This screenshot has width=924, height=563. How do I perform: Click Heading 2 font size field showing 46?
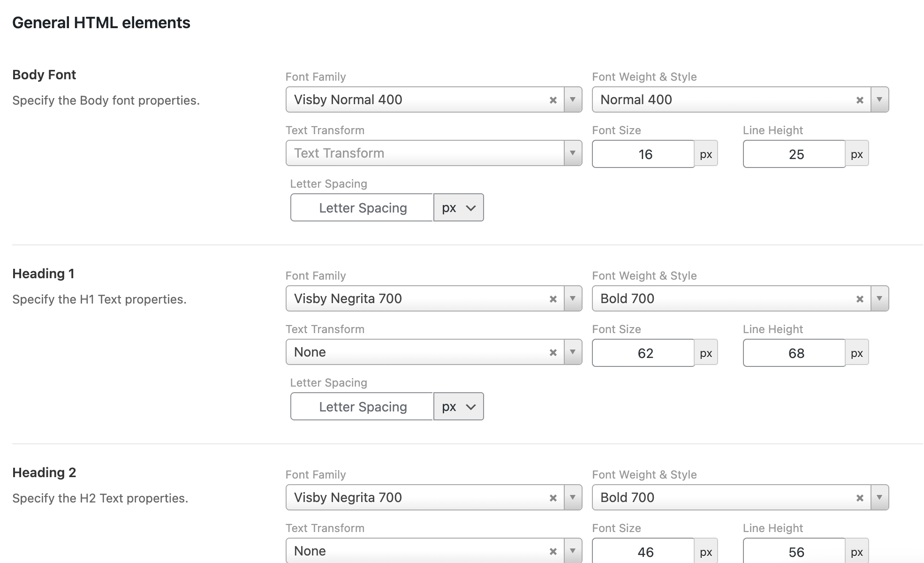pyautogui.click(x=643, y=552)
